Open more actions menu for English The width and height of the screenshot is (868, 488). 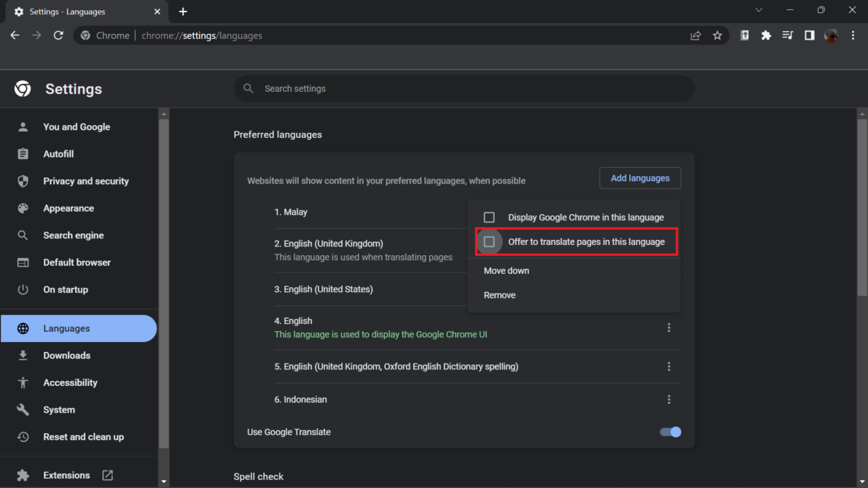tap(669, 328)
